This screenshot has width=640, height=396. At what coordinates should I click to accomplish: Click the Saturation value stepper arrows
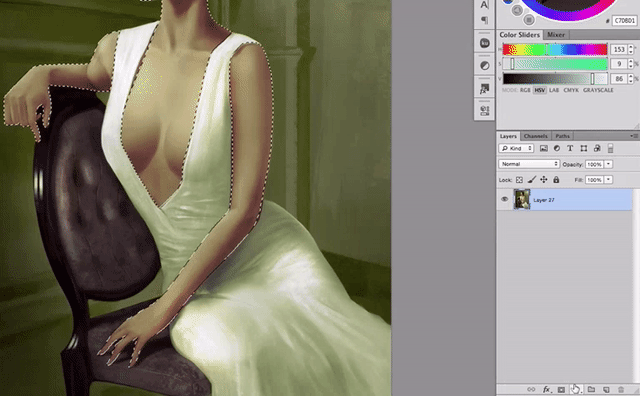click(x=631, y=64)
